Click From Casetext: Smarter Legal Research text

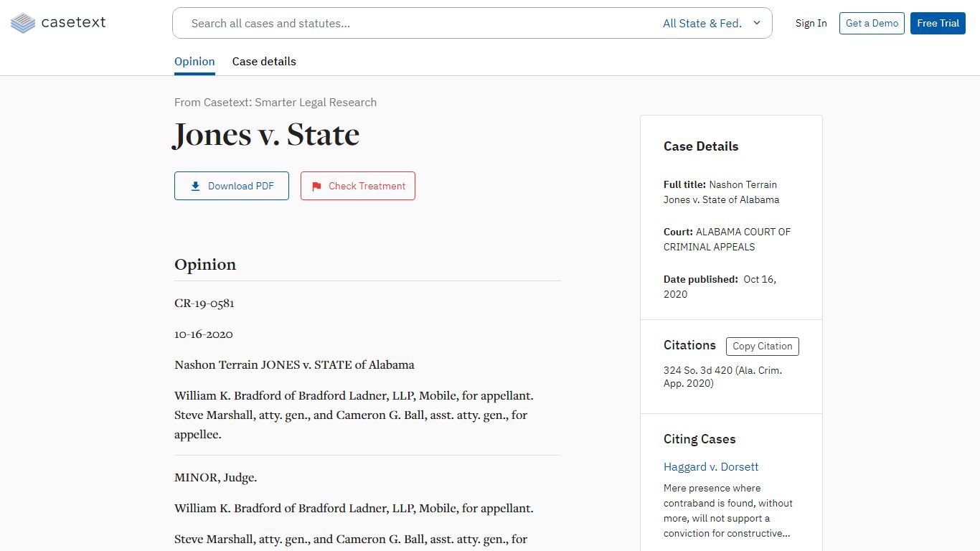275,102
